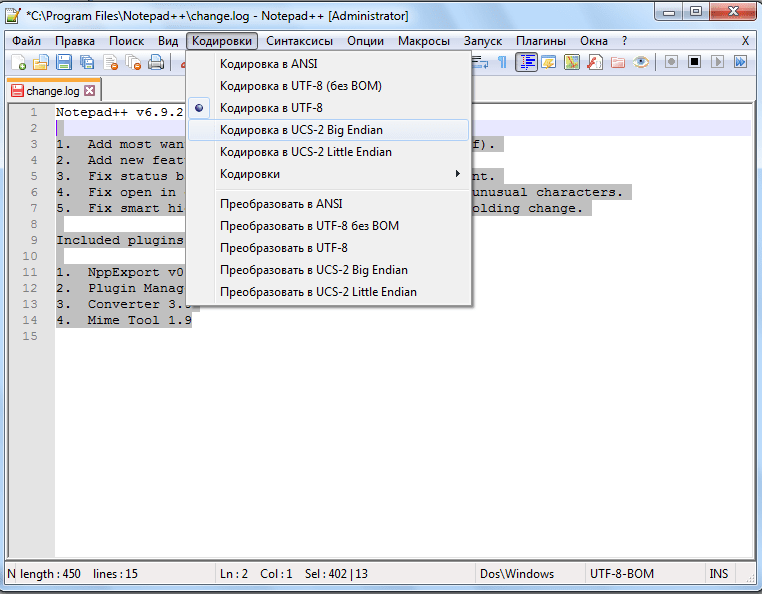Click the eye monitoring toolbar icon
762x594 pixels.
[641, 62]
